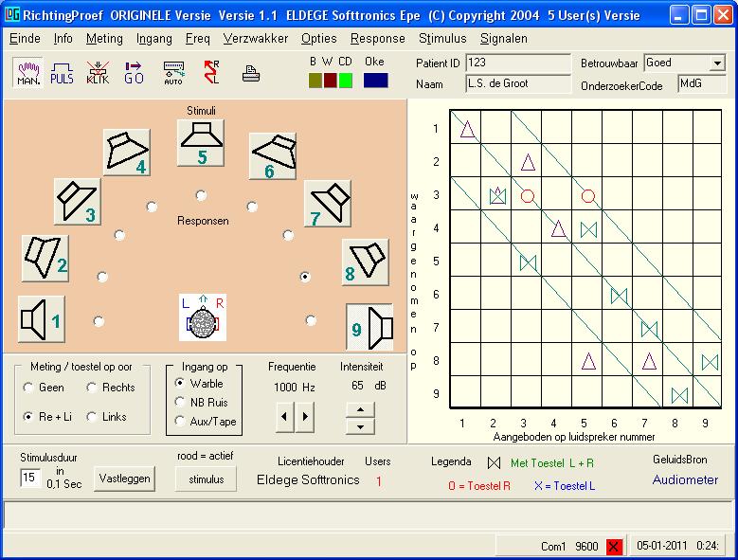Choose the NB Ruis input option
Viewport: 738px width, 560px height.
coord(181,402)
